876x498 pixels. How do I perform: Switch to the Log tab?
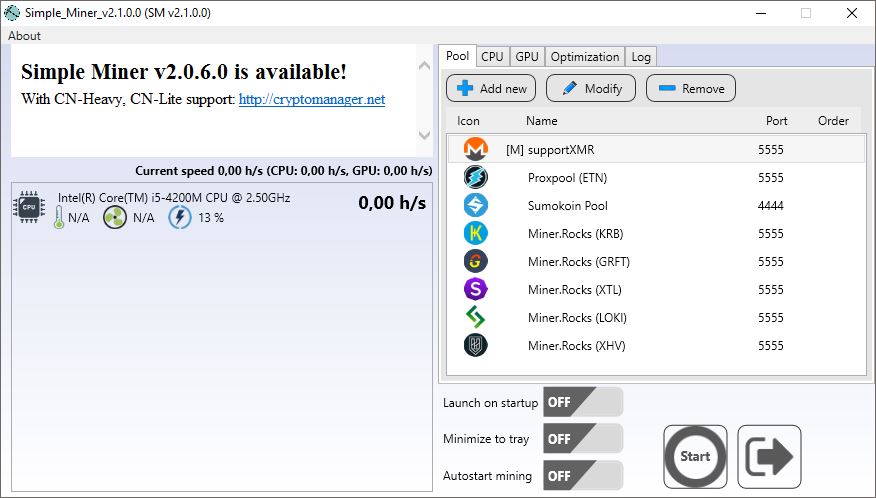[x=641, y=56]
